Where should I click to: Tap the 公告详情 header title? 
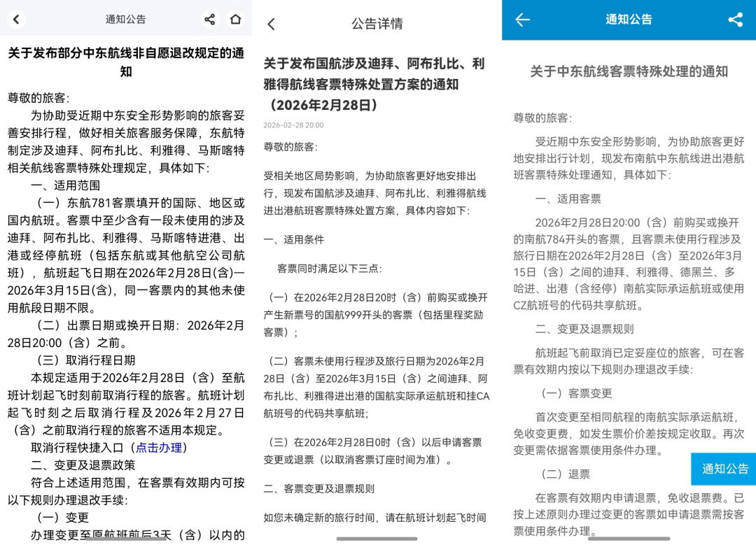(377, 24)
